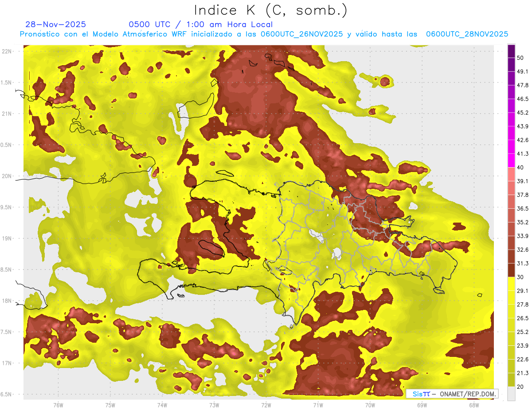Click the colorbar value "46.5"
Image resolution: width=532 pixels, height=411 pixels.
click(523, 99)
